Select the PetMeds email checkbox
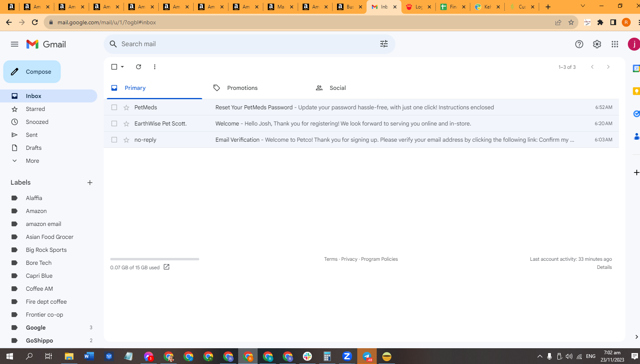The height and width of the screenshot is (364, 640). pos(114,107)
